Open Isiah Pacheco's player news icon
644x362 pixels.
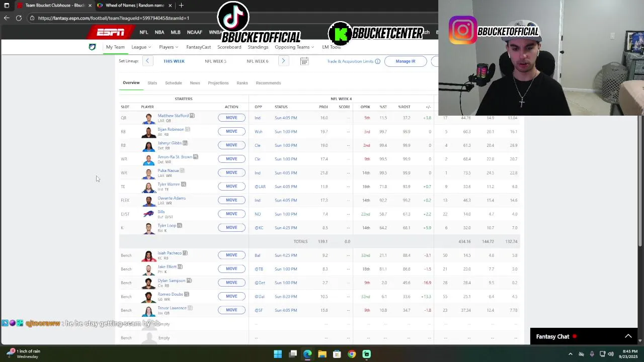tap(185, 253)
